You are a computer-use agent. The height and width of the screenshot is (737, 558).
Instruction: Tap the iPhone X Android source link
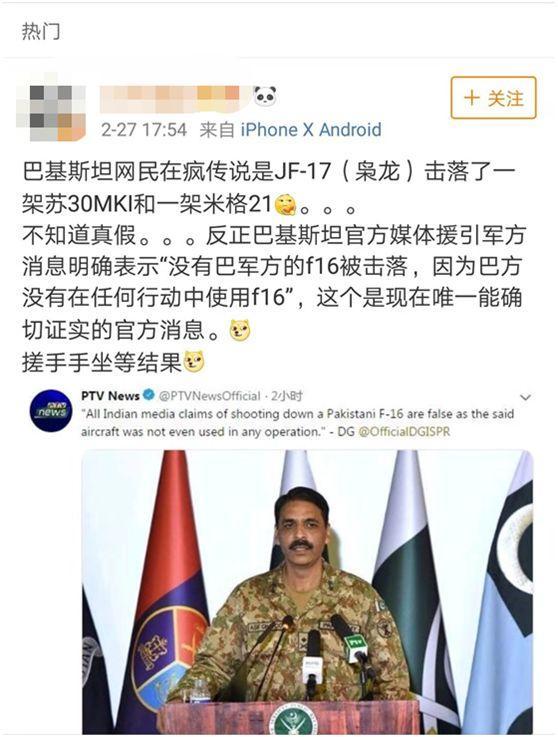tap(311, 130)
